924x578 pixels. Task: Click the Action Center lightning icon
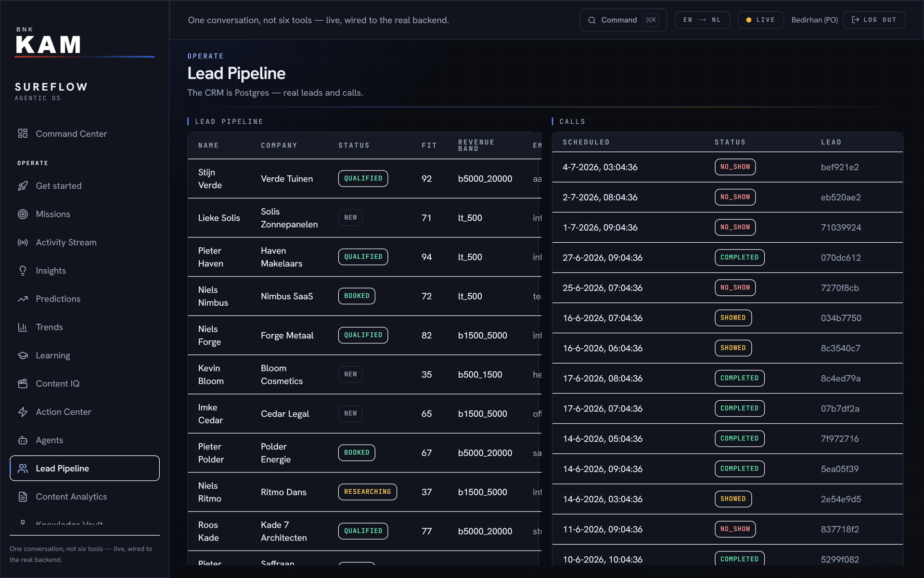[x=23, y=412]
